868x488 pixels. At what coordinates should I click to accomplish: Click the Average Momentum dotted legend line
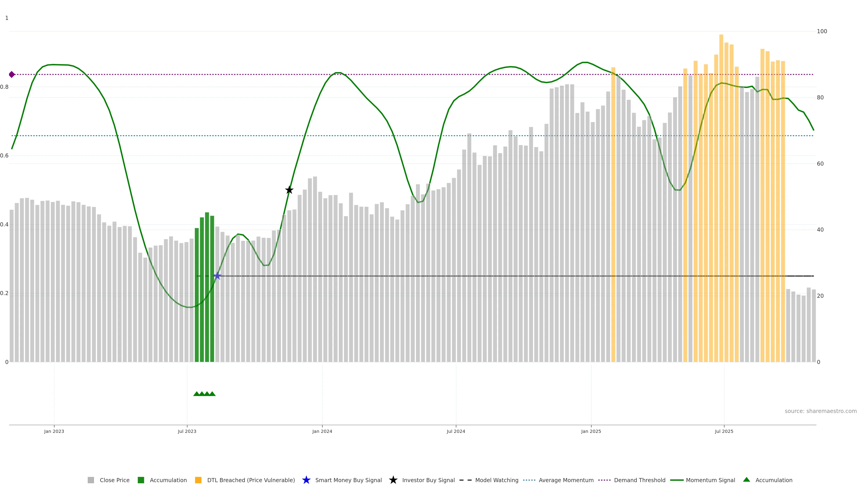pyautogui.click(x=529, y=480)
